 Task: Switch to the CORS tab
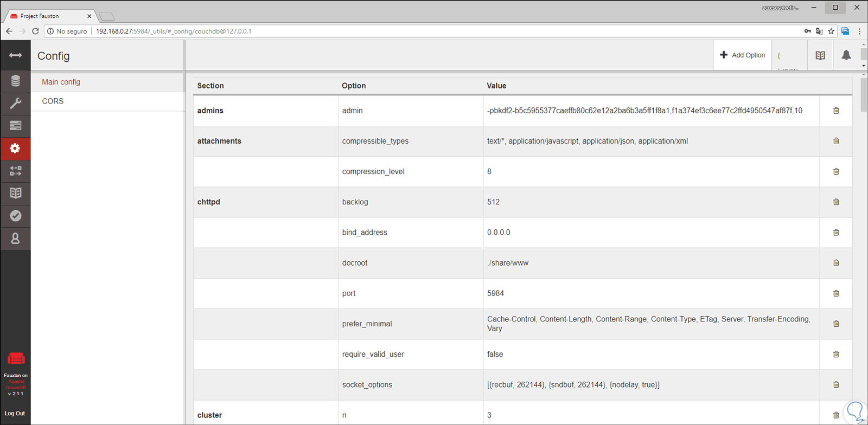53,101
